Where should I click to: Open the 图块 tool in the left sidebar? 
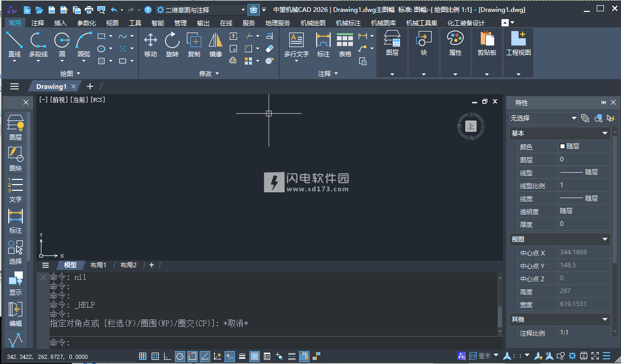16,159
